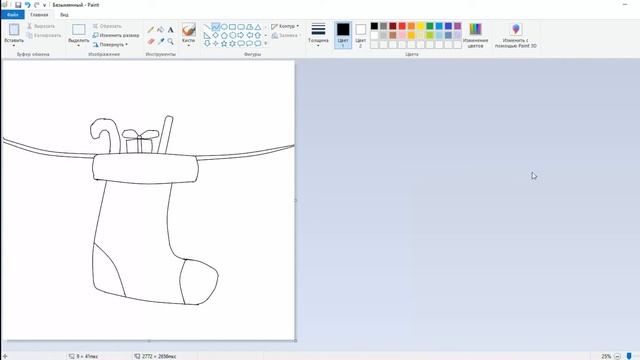Expand the shapes gallery list
The image size is (640, 360).
266,43
